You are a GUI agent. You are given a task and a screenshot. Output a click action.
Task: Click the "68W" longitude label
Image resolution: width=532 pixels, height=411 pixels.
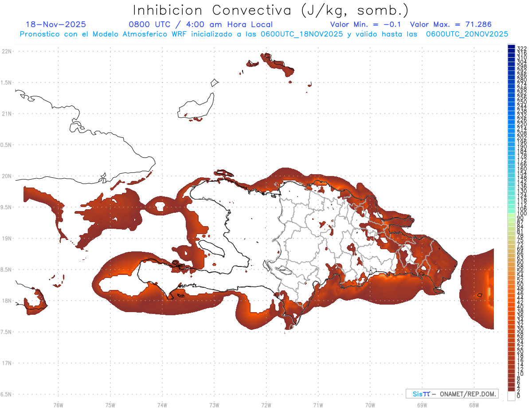click(x=474, y=404)
